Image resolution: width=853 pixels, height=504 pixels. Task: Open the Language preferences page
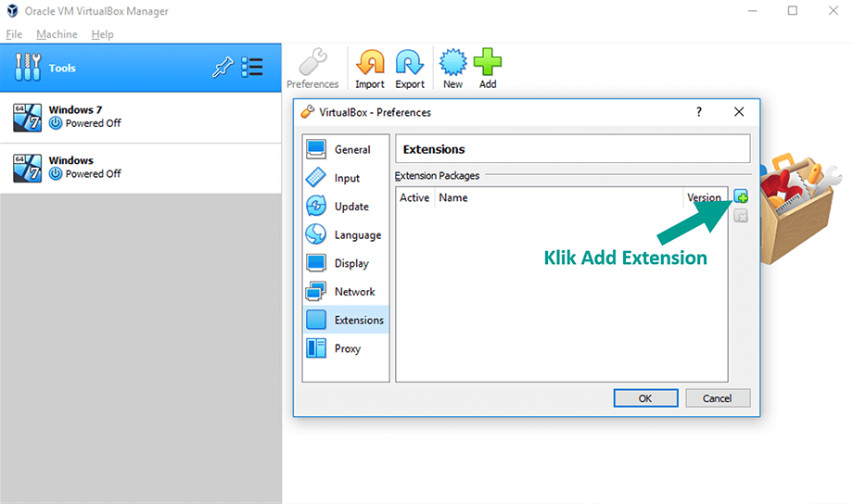click(x=346, y=235)
